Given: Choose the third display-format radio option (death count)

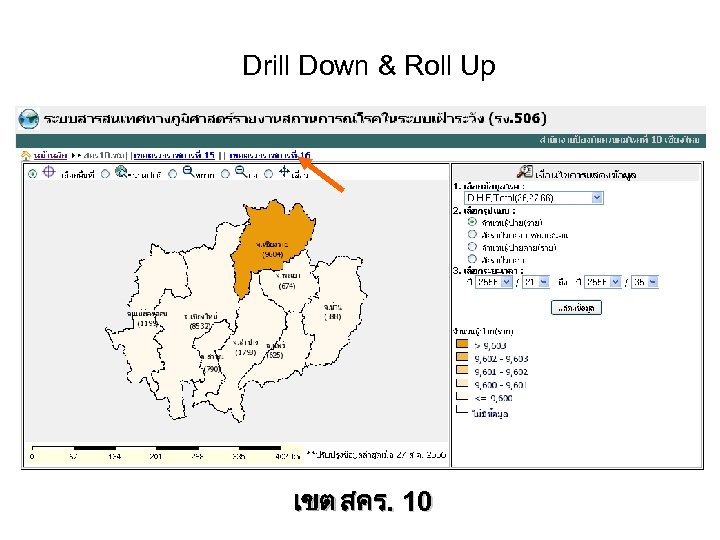Looking at the screenshot, I should click(472, 247).
